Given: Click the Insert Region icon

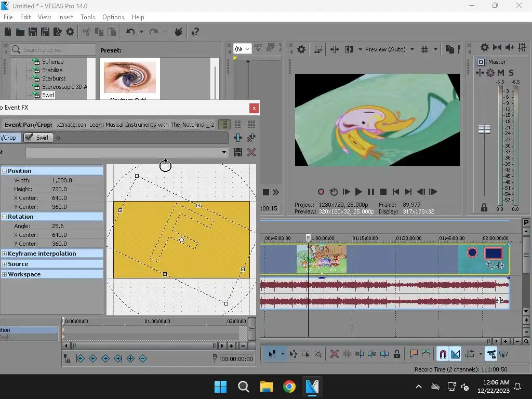Looking at the screenshot, I should (x=426, y=354).
